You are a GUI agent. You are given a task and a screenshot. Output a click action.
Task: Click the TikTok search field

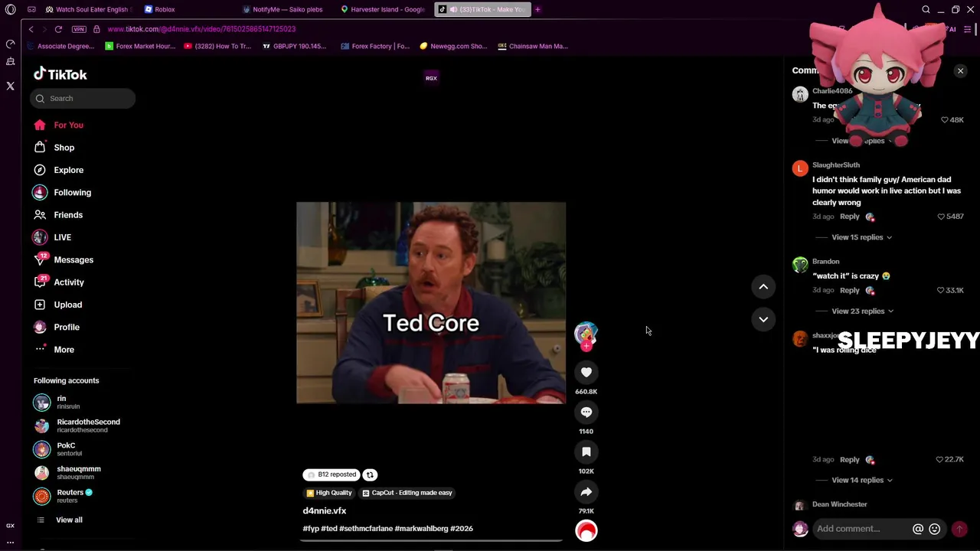coord(83,98)
